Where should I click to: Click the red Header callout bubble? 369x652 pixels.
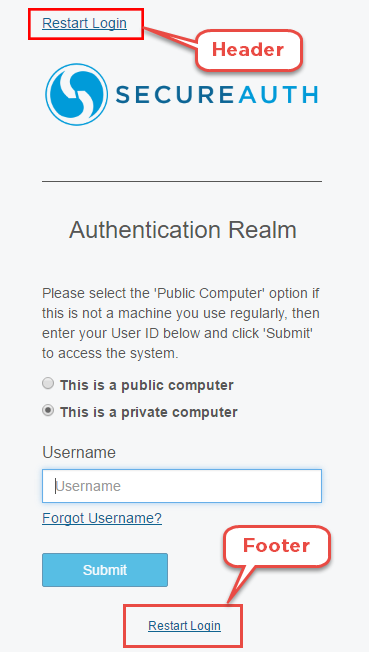click(248, 50)
